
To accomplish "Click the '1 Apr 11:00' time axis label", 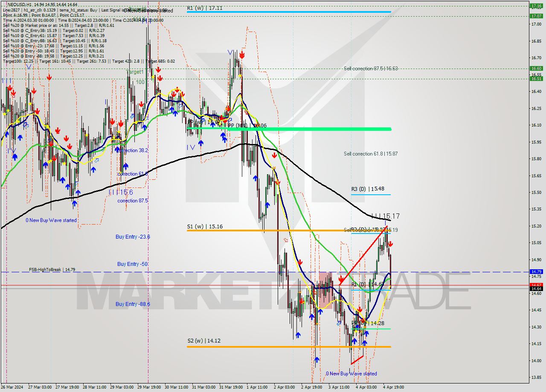I will (256, 387).
